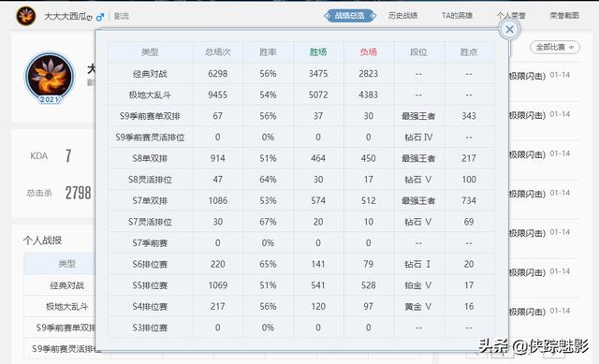Screen dimensions: 599x364
Task: Click the 段位 column header
Action: pyautogui.click(x=418, y=52)
